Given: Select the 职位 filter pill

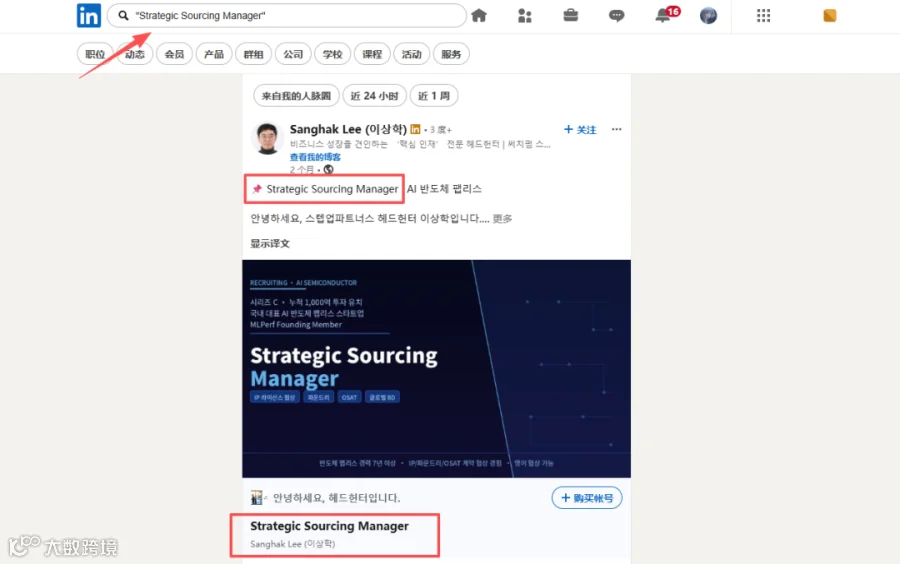Looking at the screenshot, I should click(95, 54).
